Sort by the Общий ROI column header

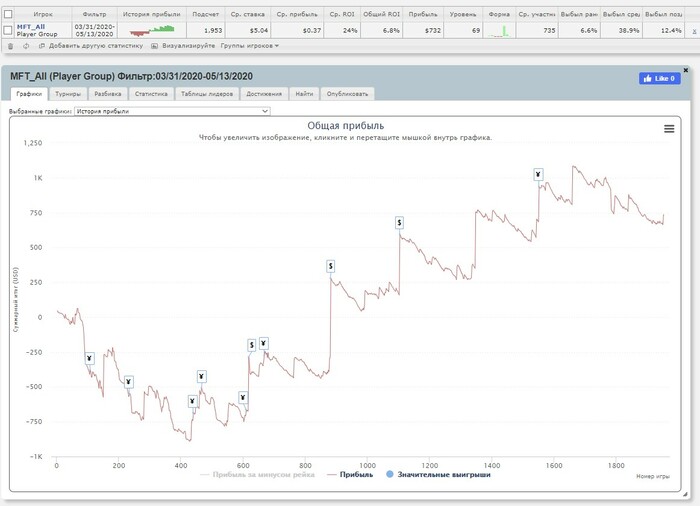coord(381,14)
